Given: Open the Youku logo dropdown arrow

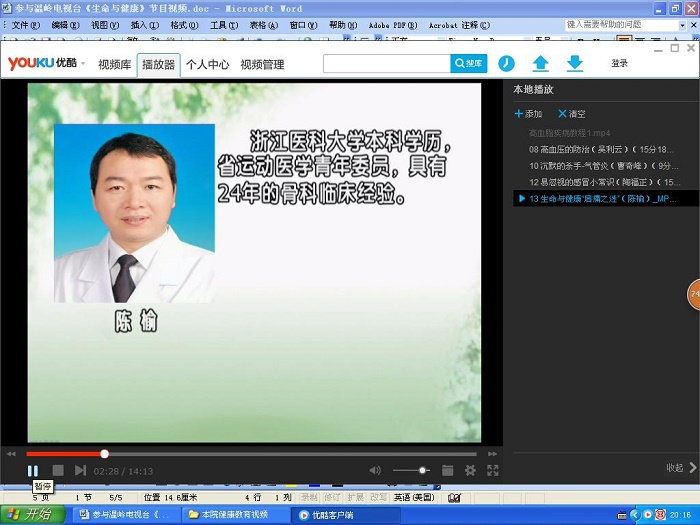Looking at the screenshot, I should pos(83,63).
